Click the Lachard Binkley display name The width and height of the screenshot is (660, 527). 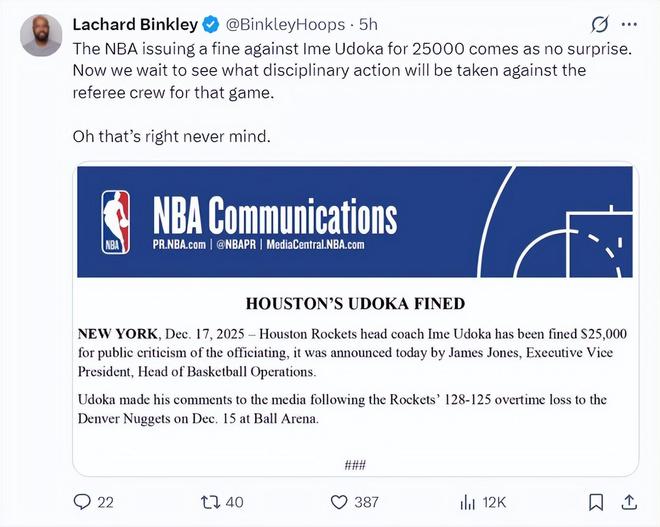point(134,23)
